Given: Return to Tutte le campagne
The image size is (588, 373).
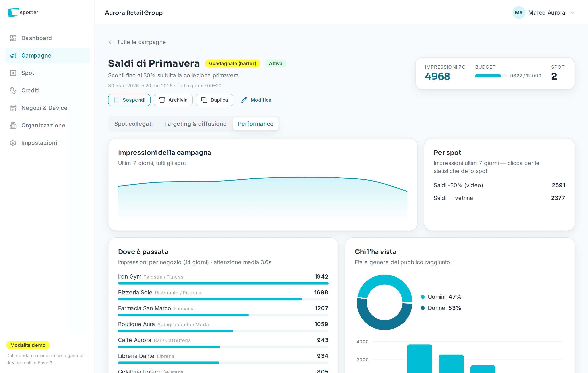Looking at the screenshot, I should (137, 42).
